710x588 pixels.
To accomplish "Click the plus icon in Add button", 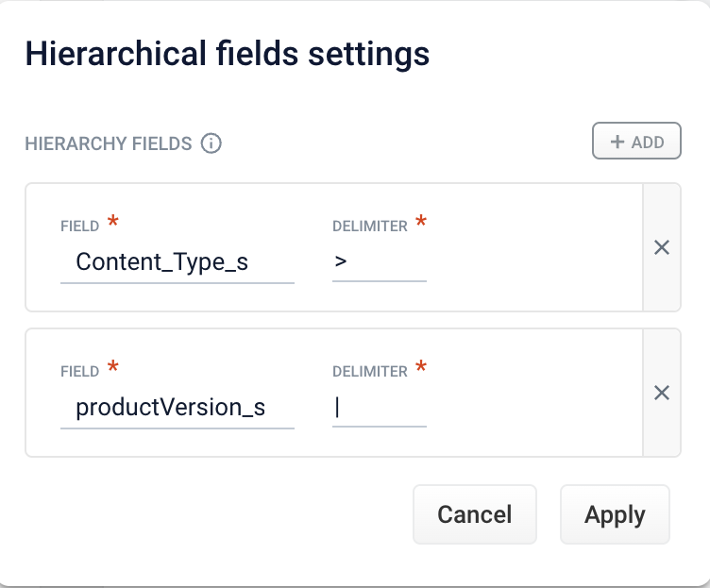I will pyautogui.click(x=617, y=143).
